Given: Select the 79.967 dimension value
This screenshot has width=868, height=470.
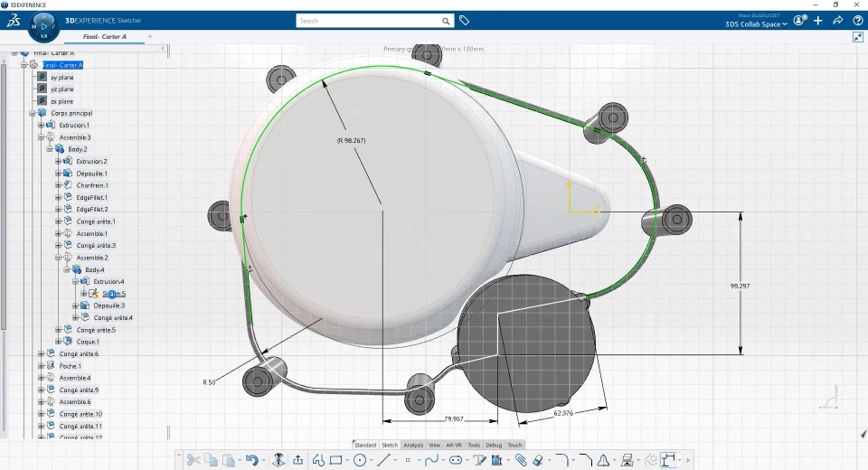Looking at the screenshot, I should pyautogui.click(x=454, y=418).
